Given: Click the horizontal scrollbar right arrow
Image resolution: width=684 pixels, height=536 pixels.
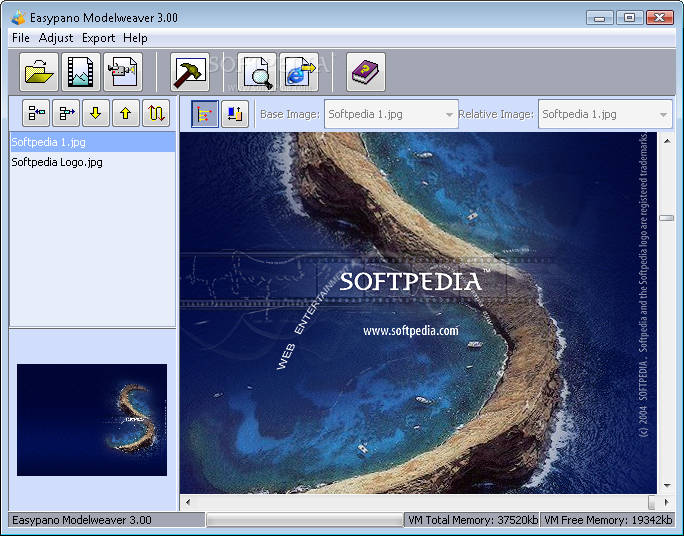Looking at the screenshot, I should (667, 502).
